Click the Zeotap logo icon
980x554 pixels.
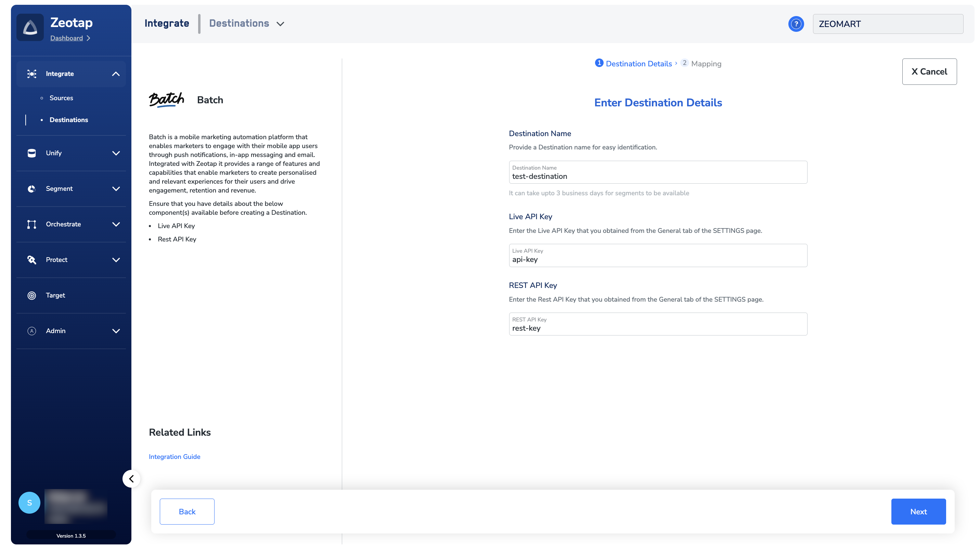30,27
